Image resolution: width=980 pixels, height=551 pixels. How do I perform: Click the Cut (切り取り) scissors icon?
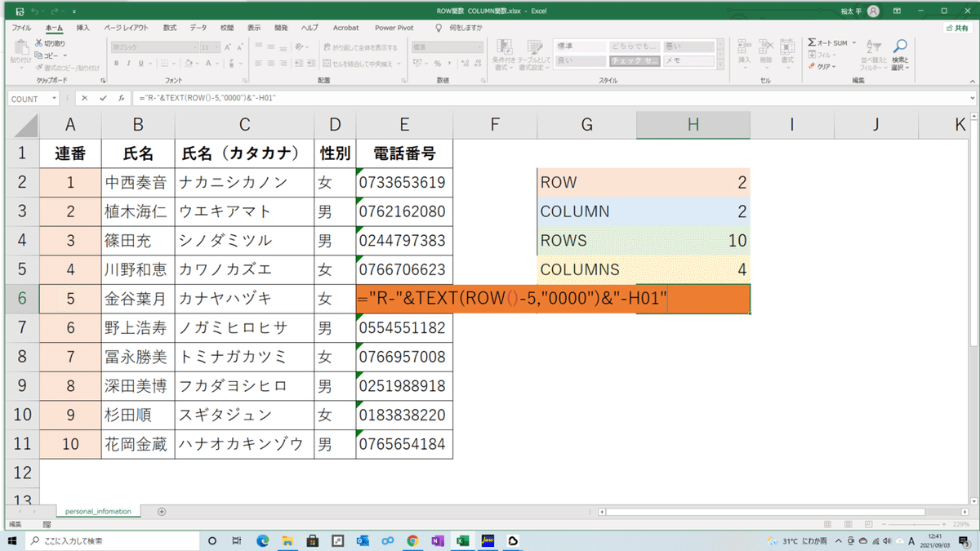pos(39,43)
